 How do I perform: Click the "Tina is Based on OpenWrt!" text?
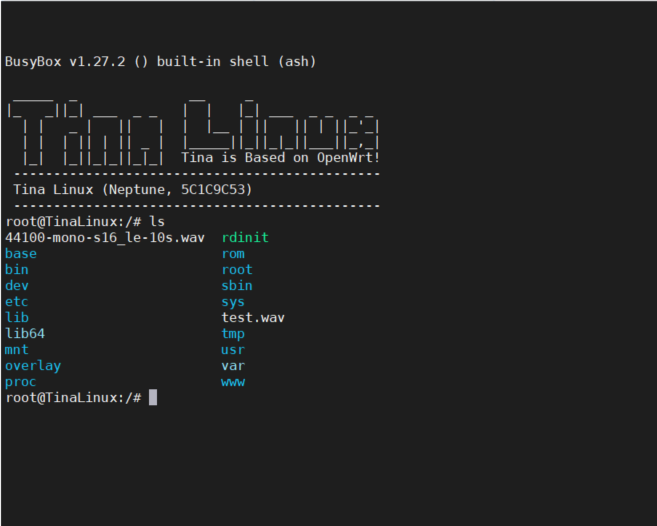(280, 158)
